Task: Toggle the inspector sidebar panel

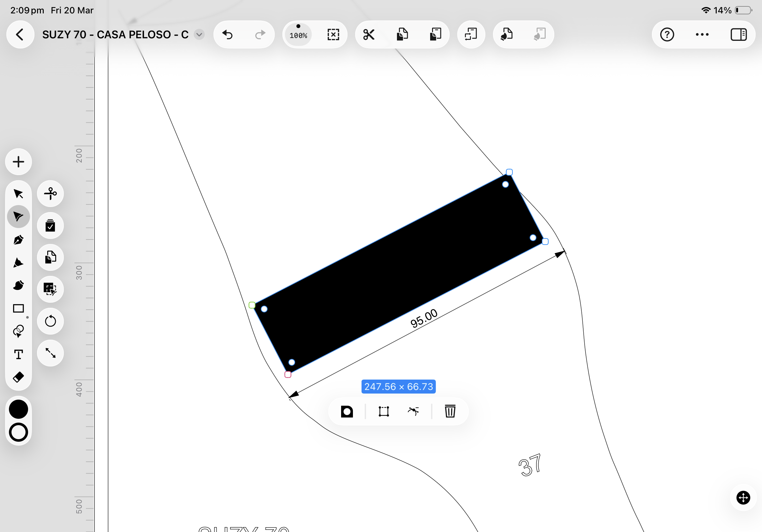Action: point(739,34)
